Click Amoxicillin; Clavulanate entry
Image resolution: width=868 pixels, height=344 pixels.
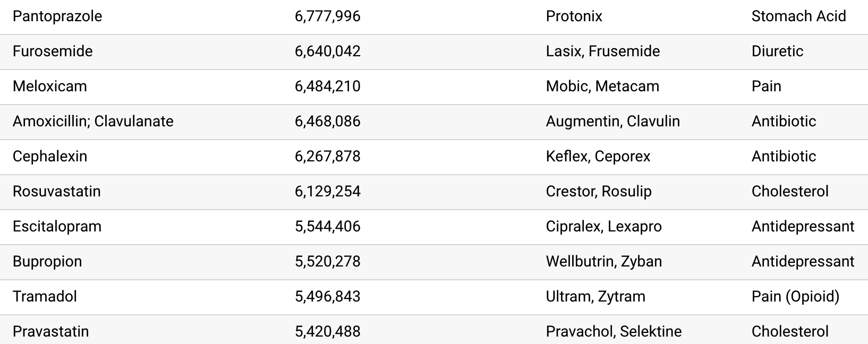(93, 122)
